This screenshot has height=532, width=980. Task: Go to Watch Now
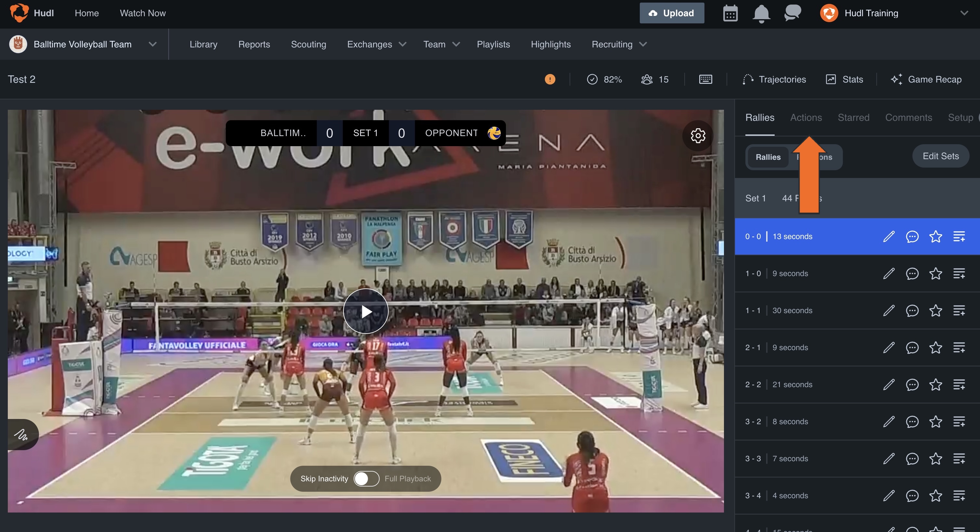point(143,13)
